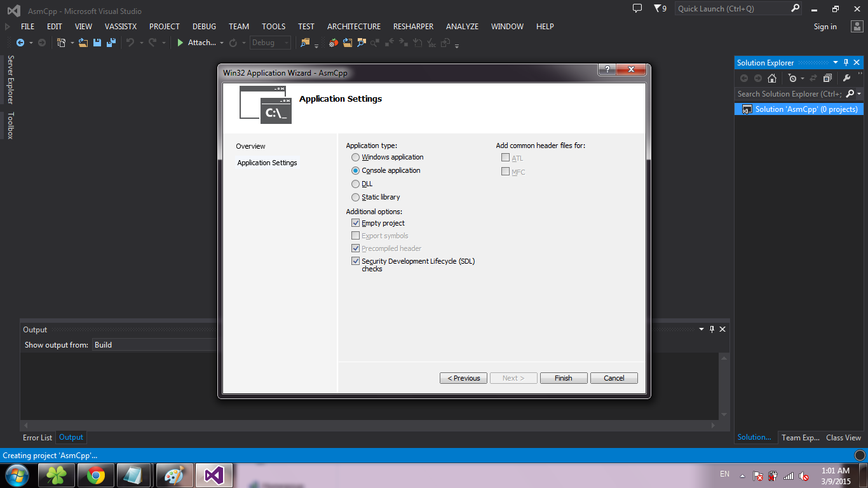Open the New Project icon dropdown arrow
This screenshot has height=488, width=868.
[x=72, y=43]
